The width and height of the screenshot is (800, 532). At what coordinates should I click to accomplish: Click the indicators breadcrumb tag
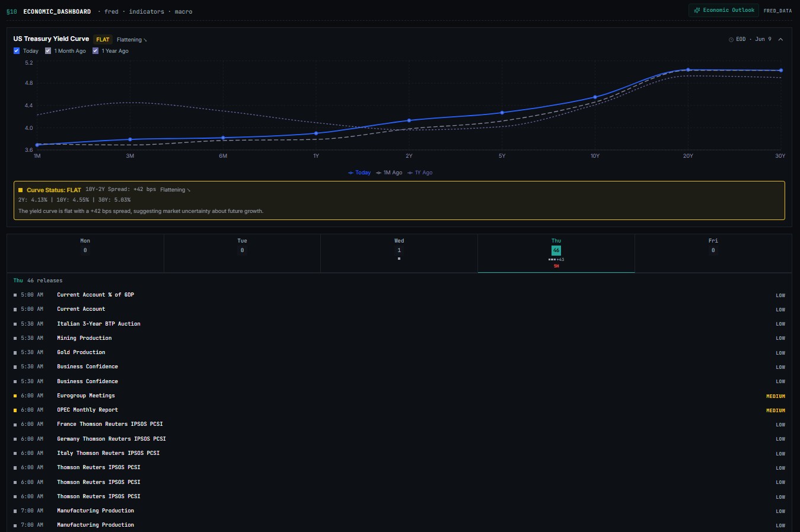[146, 11]
